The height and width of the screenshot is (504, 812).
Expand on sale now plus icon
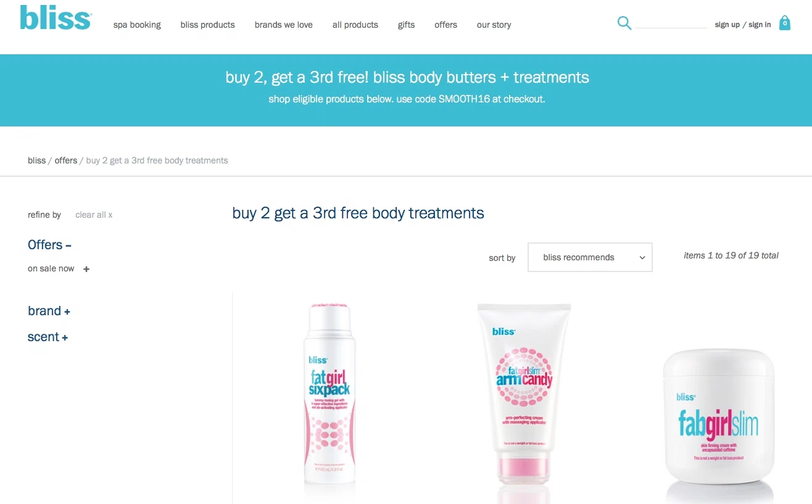(86, 269)
